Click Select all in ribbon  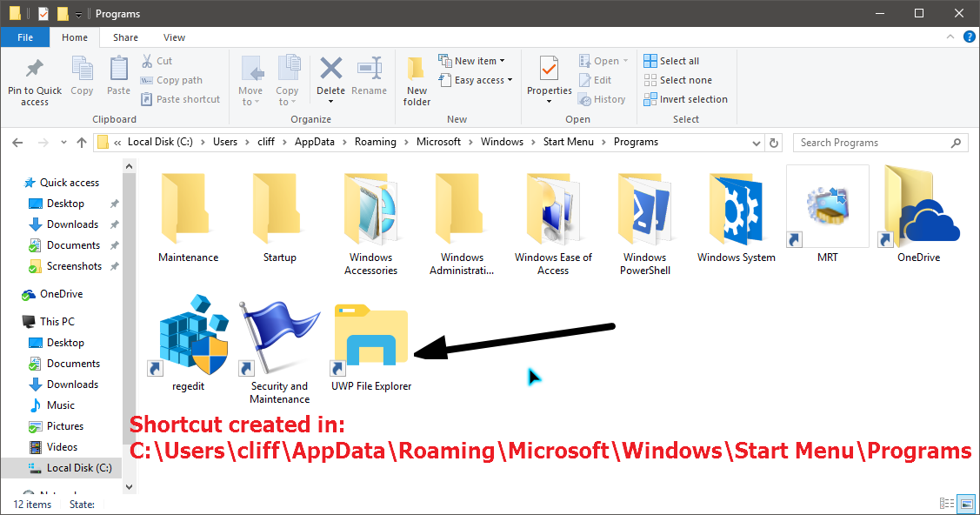tap(672, 61)
